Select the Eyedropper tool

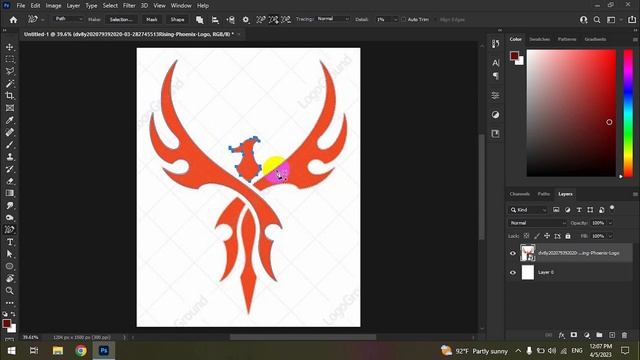(9, 120)
